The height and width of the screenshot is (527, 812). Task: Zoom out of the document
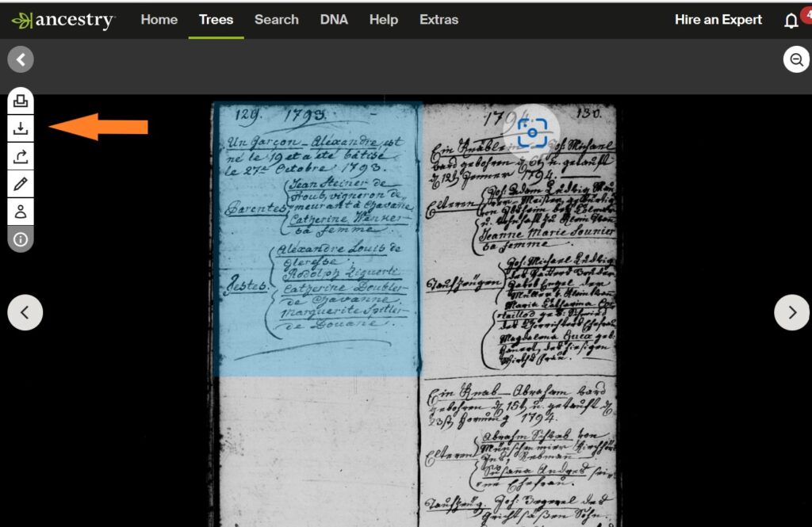(796, 59)
